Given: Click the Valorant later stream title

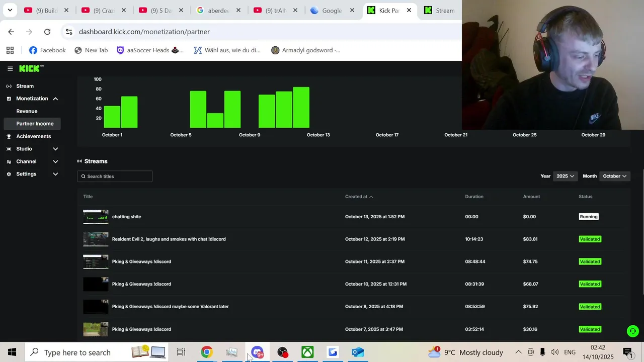Looking at the screenshot, I should [x=170, y=307].
